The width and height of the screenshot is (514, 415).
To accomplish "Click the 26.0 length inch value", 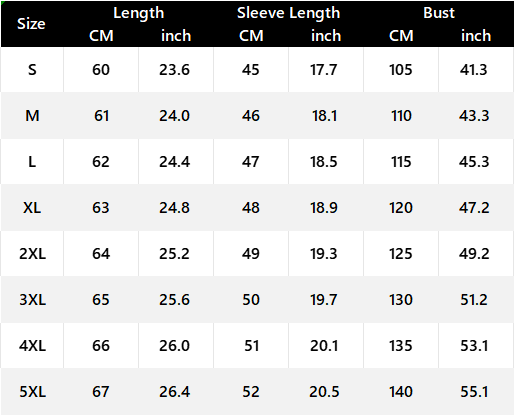I will pos(174,346).
